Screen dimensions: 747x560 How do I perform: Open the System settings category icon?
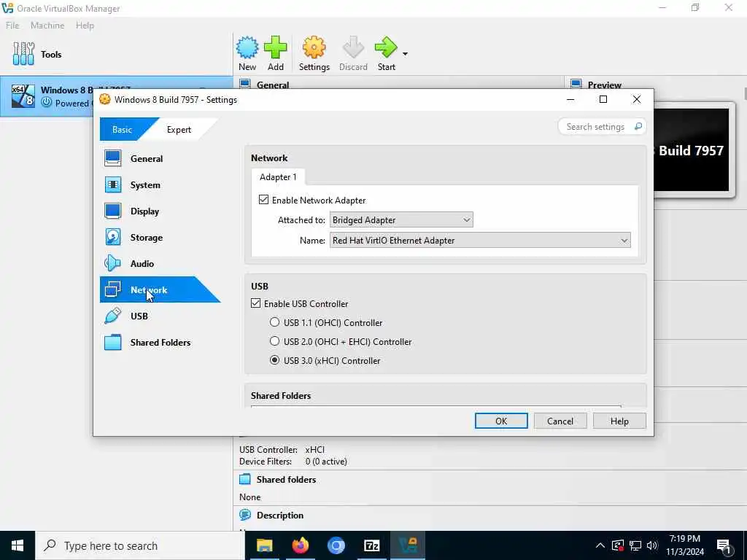click(113, 184)
